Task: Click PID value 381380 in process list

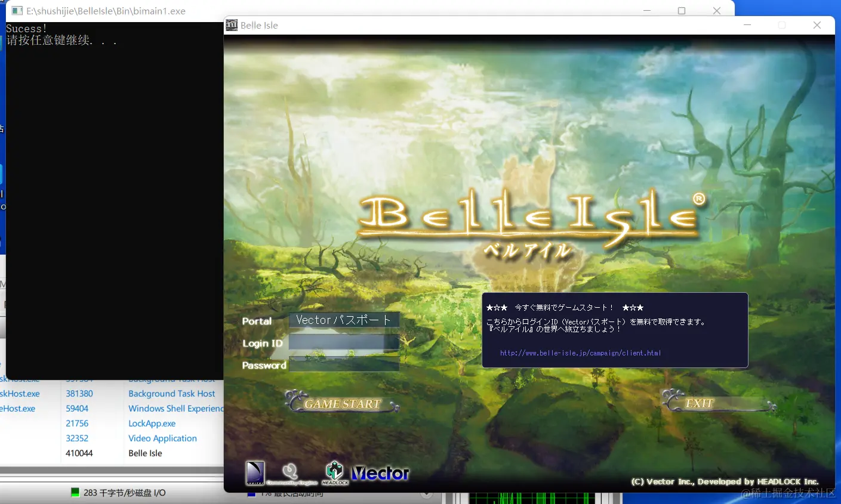Action: tap(79, 394)
